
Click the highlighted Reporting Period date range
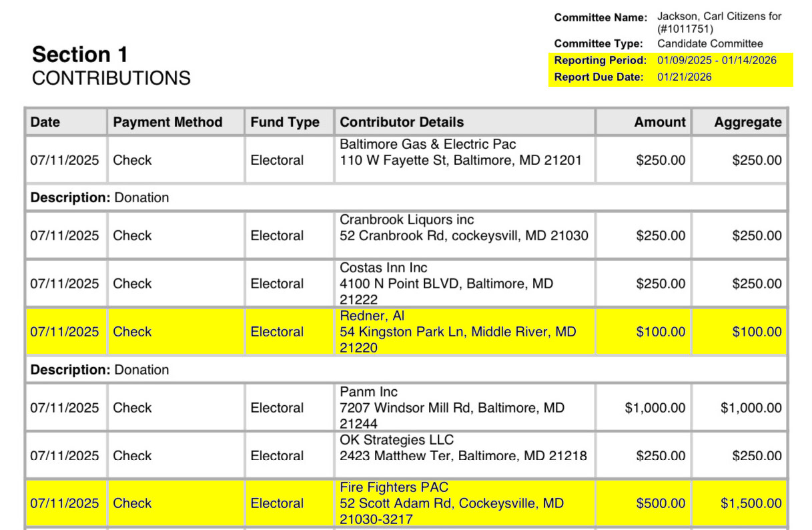717,60
